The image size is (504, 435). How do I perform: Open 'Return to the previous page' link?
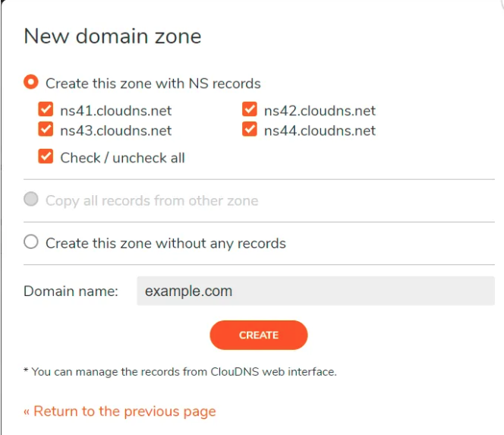[x=119, y=411]
